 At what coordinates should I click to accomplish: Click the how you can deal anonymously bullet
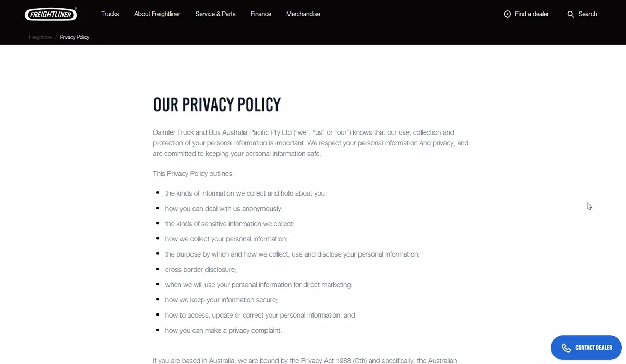(x=224, y=209)
